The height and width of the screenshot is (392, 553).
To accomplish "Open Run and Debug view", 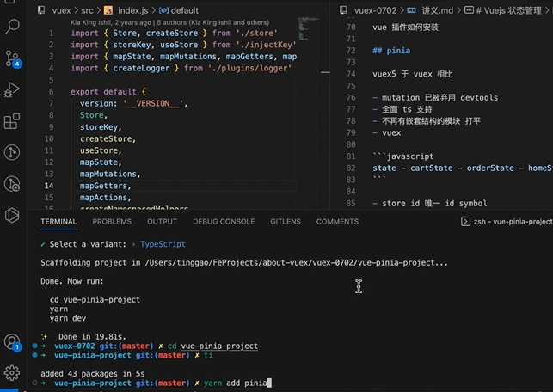I will [x=12, y=90].
